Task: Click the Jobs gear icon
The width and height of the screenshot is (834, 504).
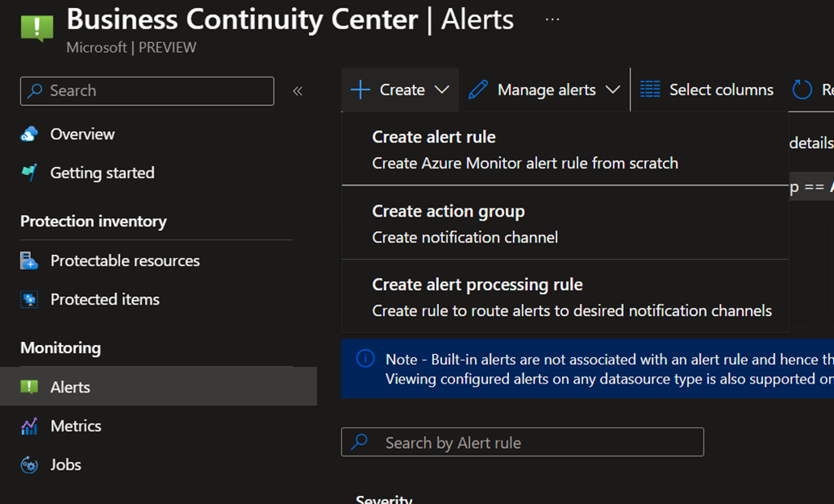Action: [x=29, y=465]
